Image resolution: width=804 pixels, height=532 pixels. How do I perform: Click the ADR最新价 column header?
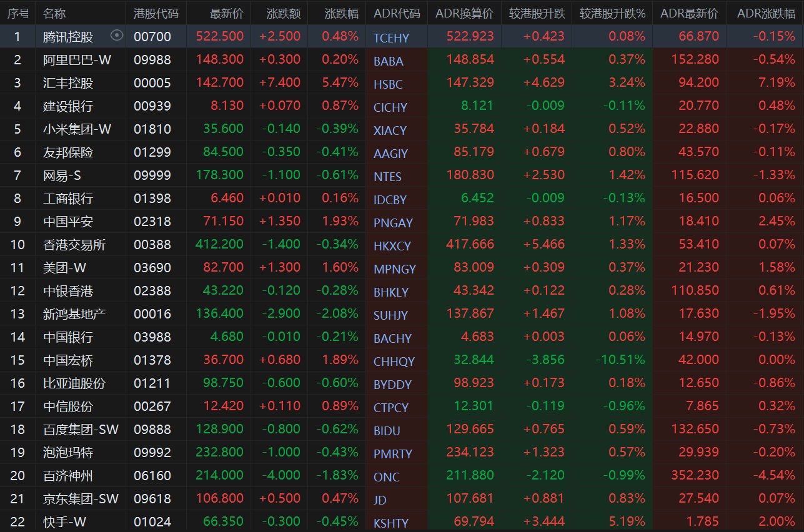coord(689,13)
